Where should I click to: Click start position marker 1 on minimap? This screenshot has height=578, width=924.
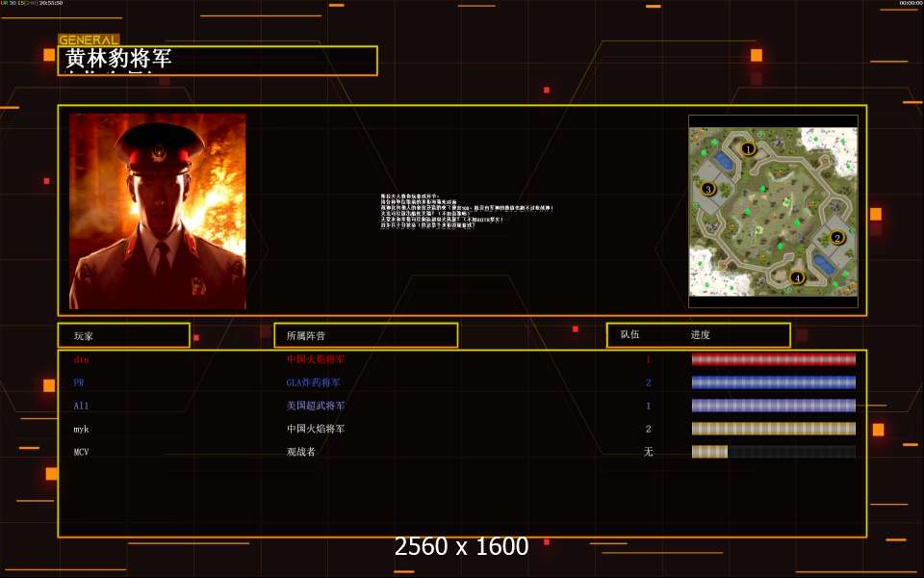pyautogui.click(x=748, y=148)
